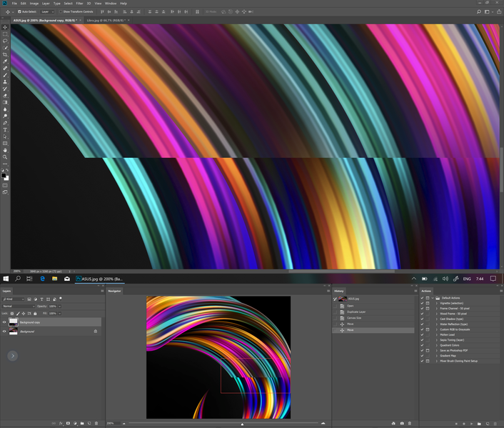Choose the Hand tool

6,150
